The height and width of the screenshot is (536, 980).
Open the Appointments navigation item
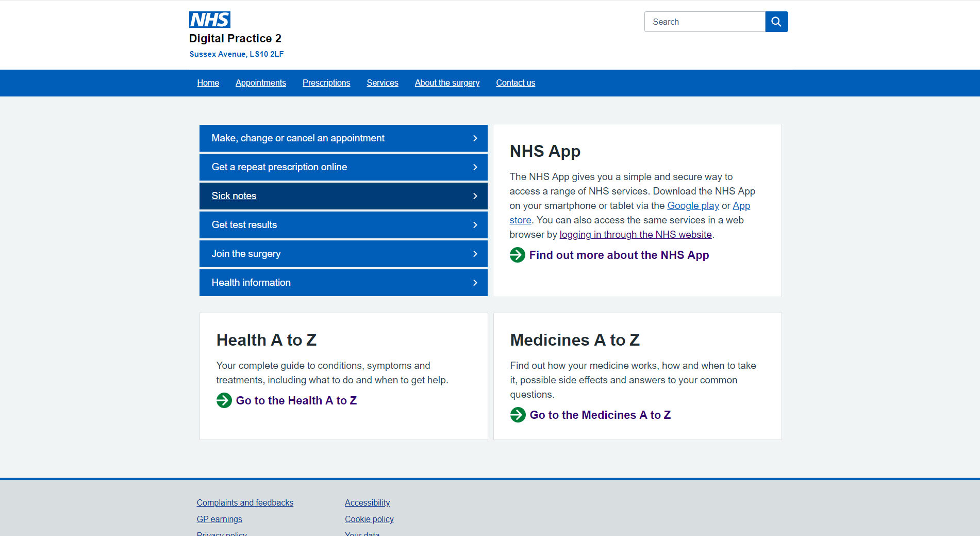click(260, 83)
